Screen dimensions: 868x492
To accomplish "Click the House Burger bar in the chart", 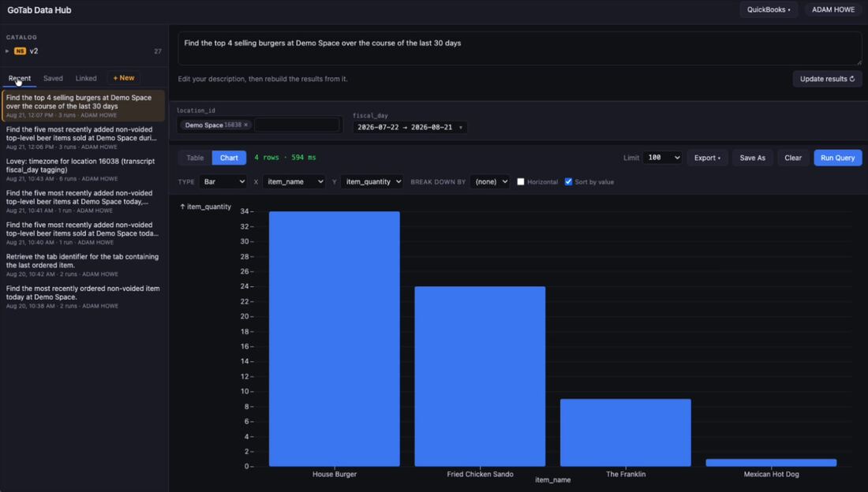I will [x=335, y=339].
